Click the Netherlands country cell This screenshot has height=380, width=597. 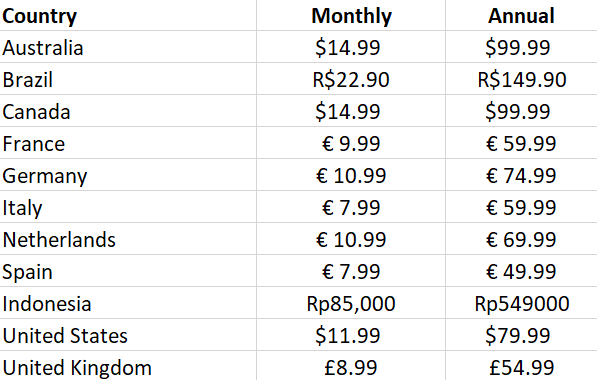128,239
